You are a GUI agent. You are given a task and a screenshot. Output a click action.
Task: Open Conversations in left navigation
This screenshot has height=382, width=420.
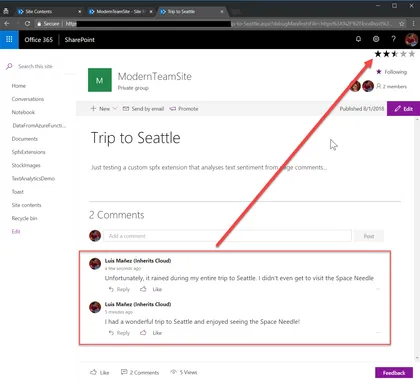[28, 99]
